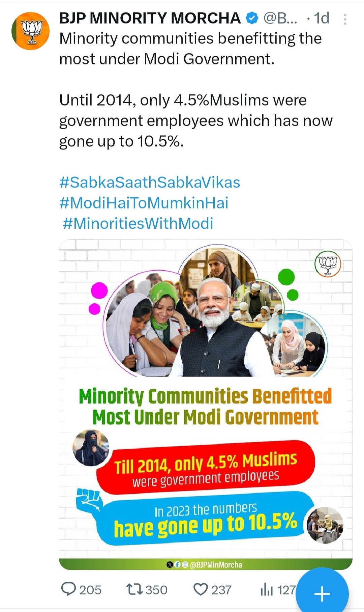The height and width of the screenshot is (612, 364).
Task: Click tweet text 'Minority communities benefitting the most'
Action: click(190, 49)
